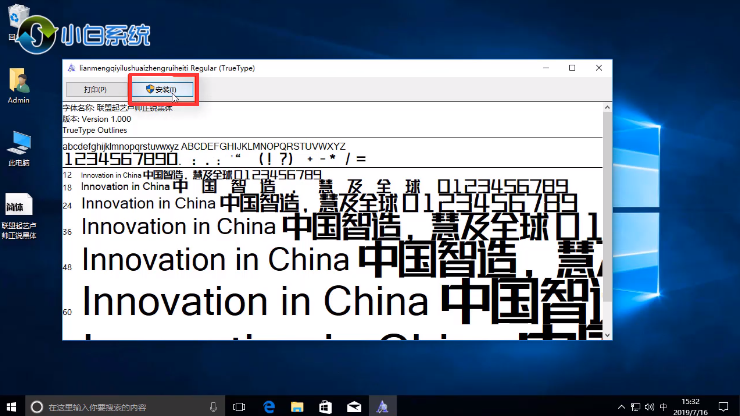Image resolution: width=740 pixels, height=416 pixels.
Task: Click the scrollbar up arrow in font viewer
Action: pos(607,108)
